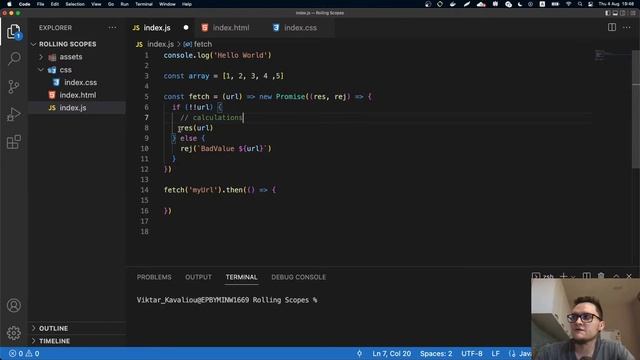Switch to the index.html editor tab

point(231,28)
